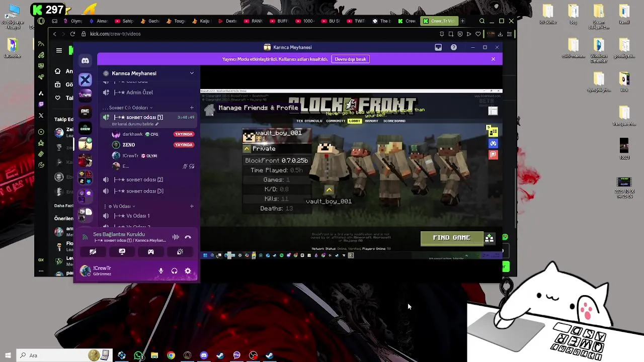Select user ZENO in voice channel
The width and height of the screenshot is (644, 362).
pyautogui.click(x=128, y=145)
